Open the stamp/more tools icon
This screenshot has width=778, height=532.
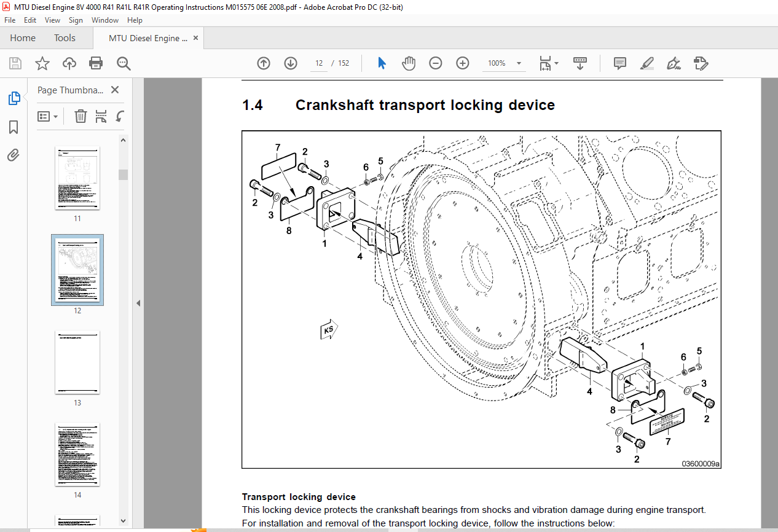pos(701,63)
